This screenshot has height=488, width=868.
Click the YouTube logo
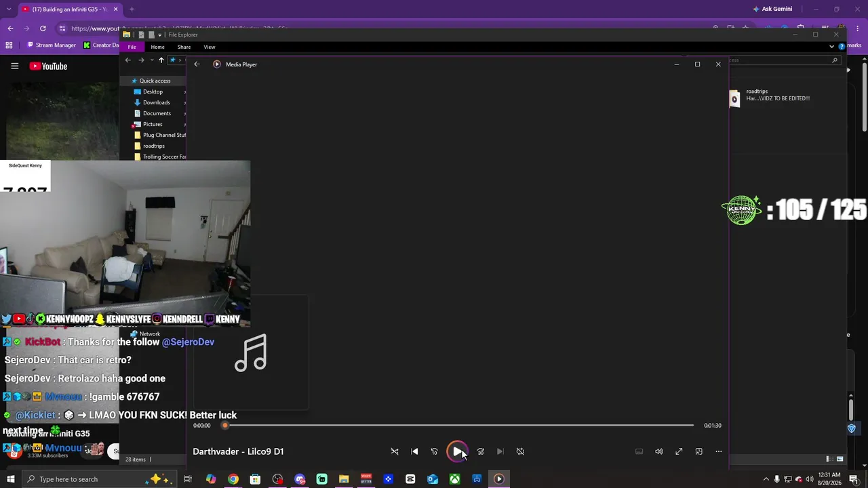coord(48,66)
